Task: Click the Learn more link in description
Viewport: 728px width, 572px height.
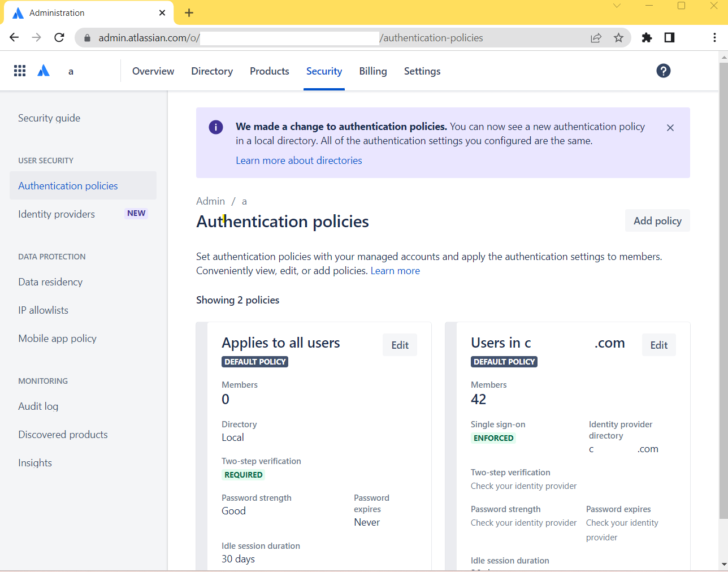Action: click(x=395, y=271)
